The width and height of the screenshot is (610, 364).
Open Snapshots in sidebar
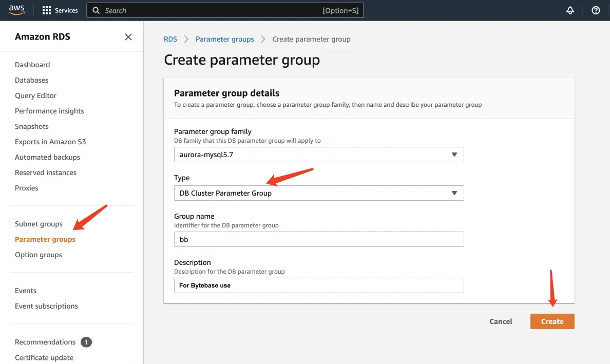pyautogui.click(x=31, y=126)
